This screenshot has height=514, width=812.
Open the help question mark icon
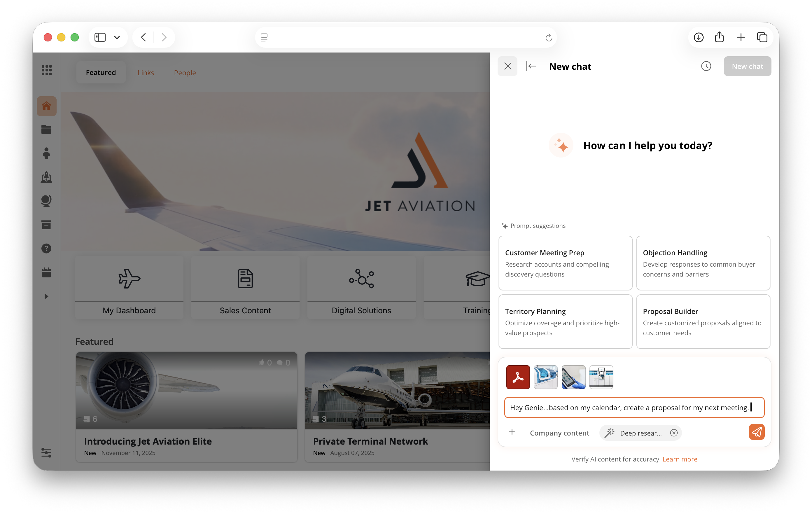47,249
